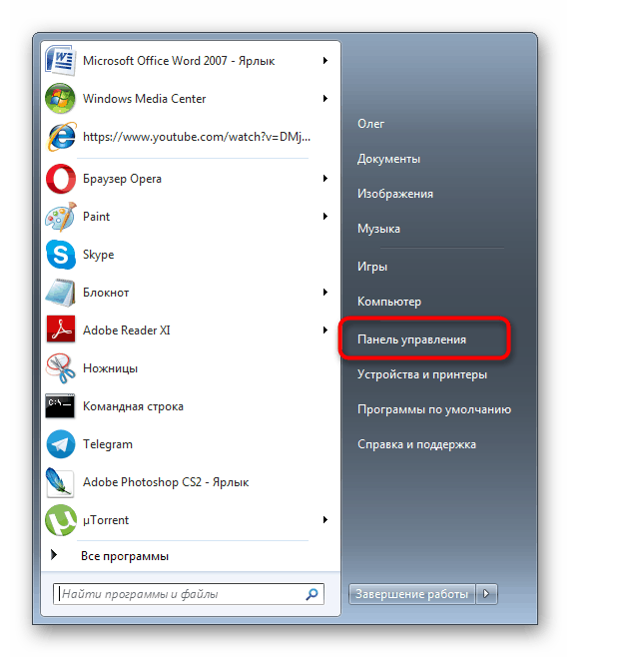Image resolution: width=644 pixels, height=657 pixels.
Task: Expand the Браузер Opera jump list arrow
Action: (x=325, y=179)
